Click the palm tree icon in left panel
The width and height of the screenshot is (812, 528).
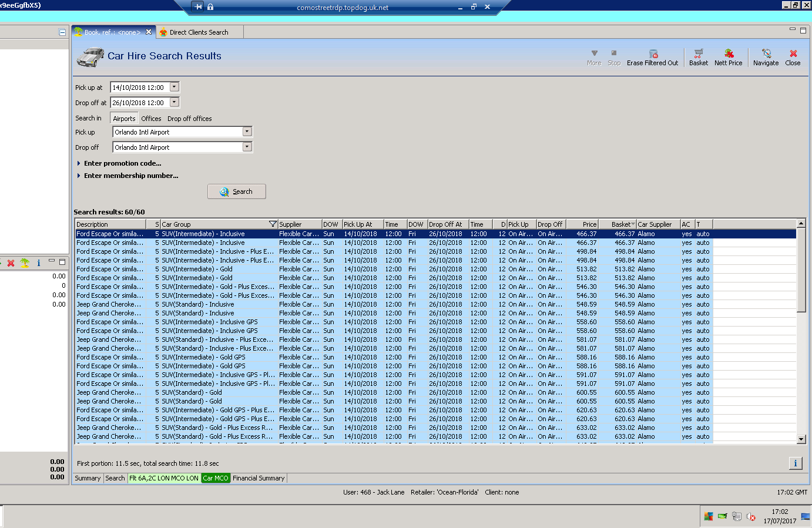click(x=25, y=263)
